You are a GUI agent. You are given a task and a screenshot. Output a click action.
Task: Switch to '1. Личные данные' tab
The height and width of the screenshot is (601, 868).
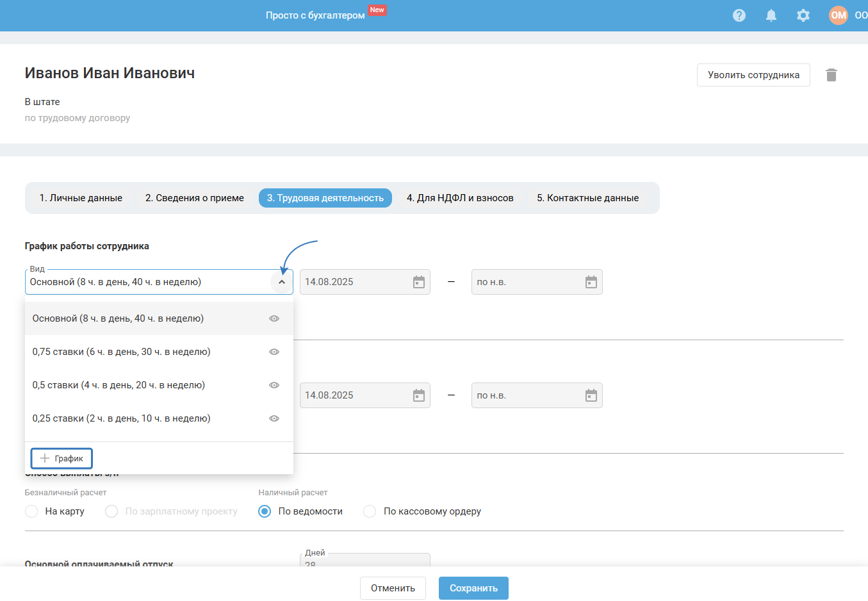(x=81, y=198)
